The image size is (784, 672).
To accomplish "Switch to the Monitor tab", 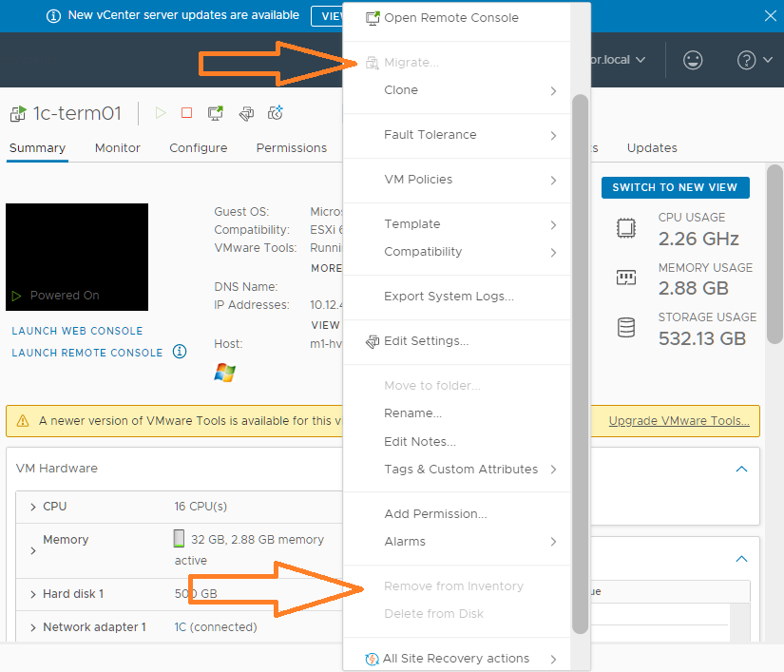I will 118,148.
